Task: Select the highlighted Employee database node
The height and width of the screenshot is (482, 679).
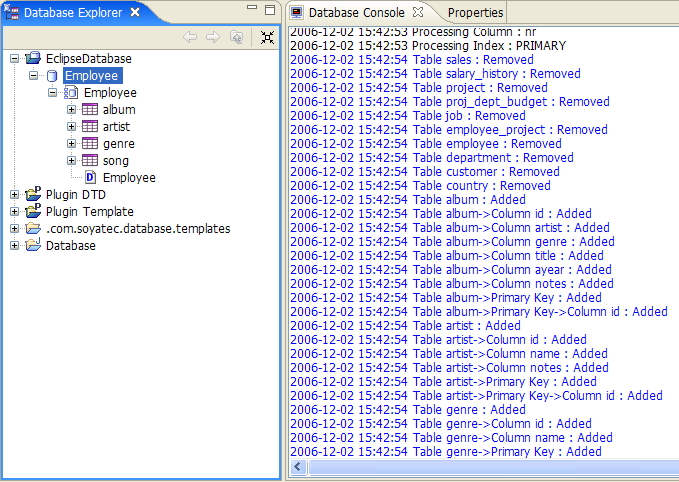Action: click(91, 76)
